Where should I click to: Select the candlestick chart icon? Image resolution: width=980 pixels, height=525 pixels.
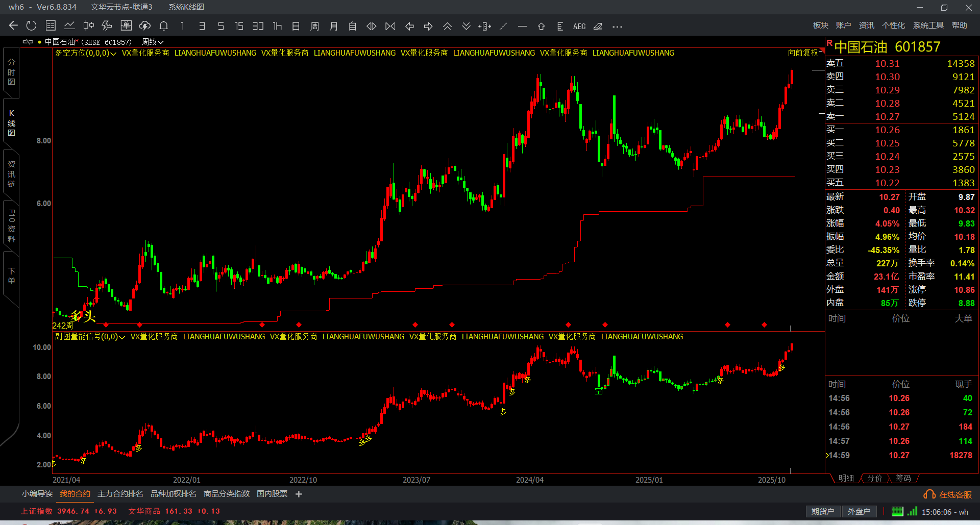coord(88,26)
